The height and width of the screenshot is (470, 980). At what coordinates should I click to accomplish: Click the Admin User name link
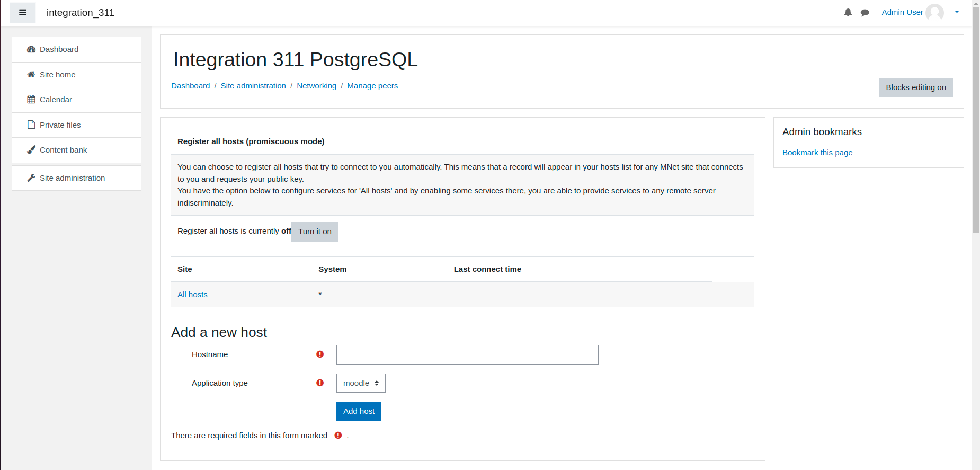(902, 12)
